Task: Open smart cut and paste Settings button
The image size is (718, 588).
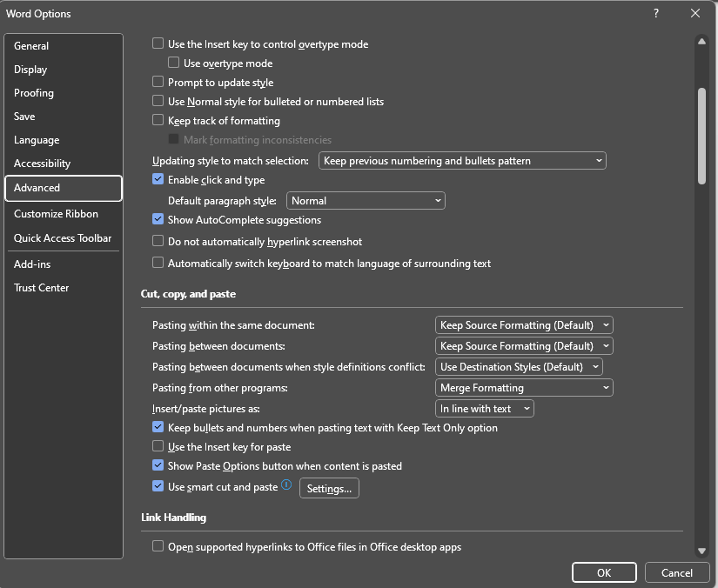Action: pos(329,488)
